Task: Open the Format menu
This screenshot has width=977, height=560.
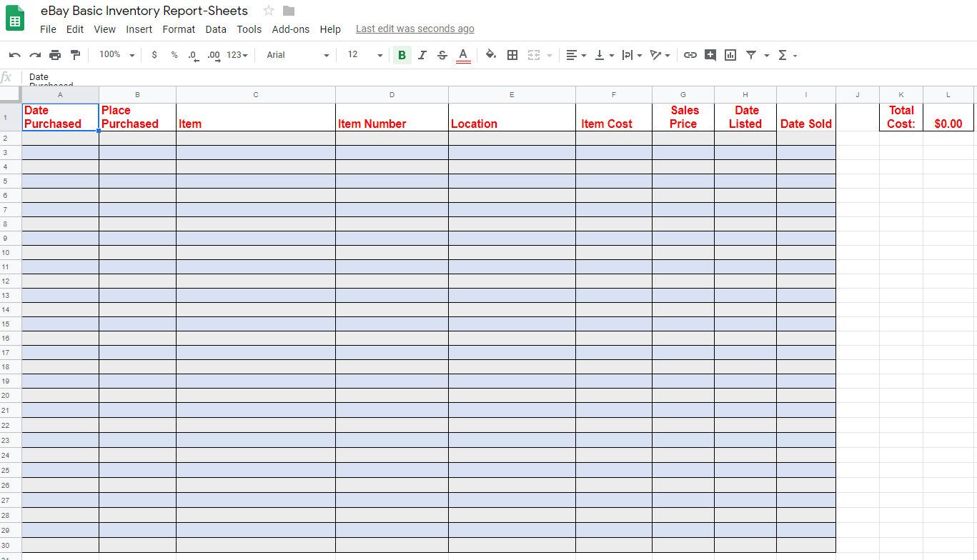Action: coord(179,29)
